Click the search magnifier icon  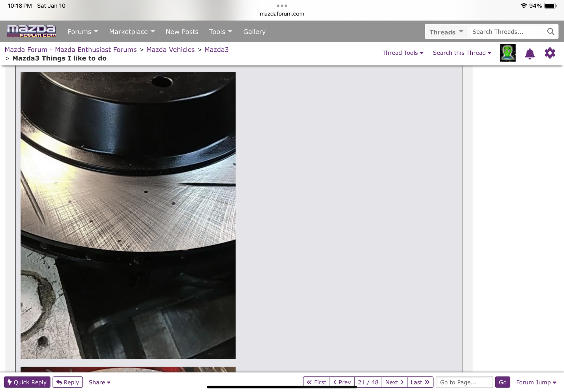[x=550, y=32]
